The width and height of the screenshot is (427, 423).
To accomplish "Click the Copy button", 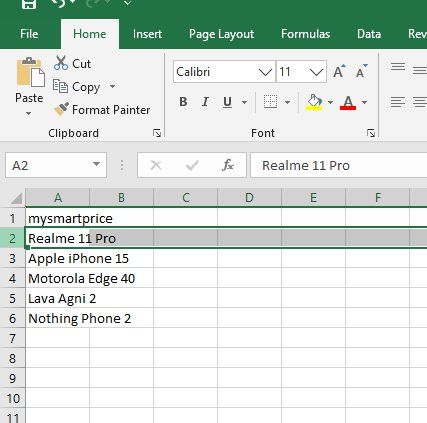I will pyautogui.click(x=77, y=87).
